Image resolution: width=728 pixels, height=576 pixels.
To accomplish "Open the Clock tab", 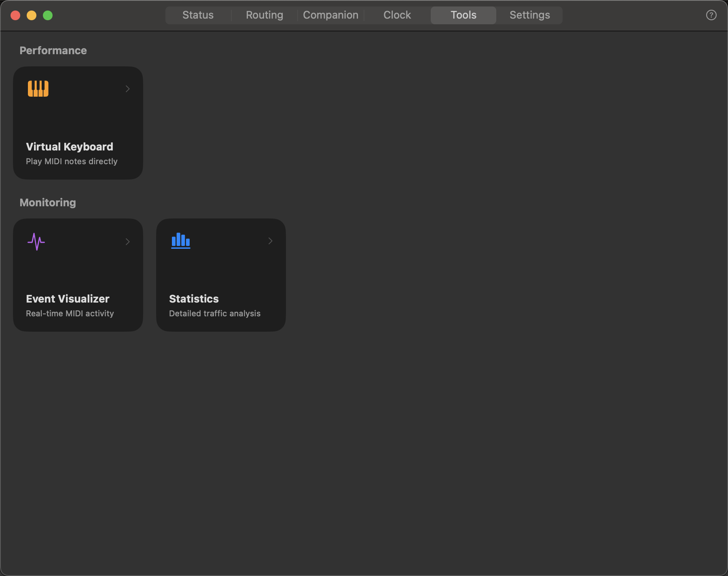I will 397,15.
